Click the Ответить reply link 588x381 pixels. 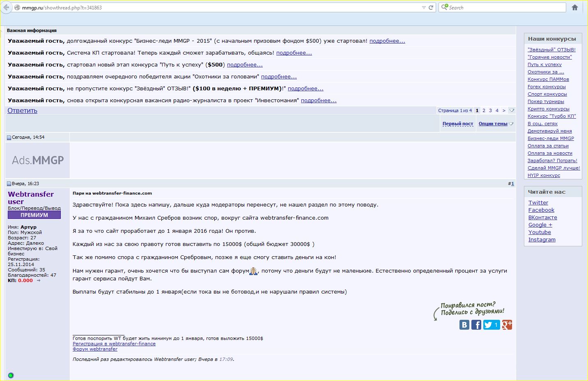[x=22, y=110]
